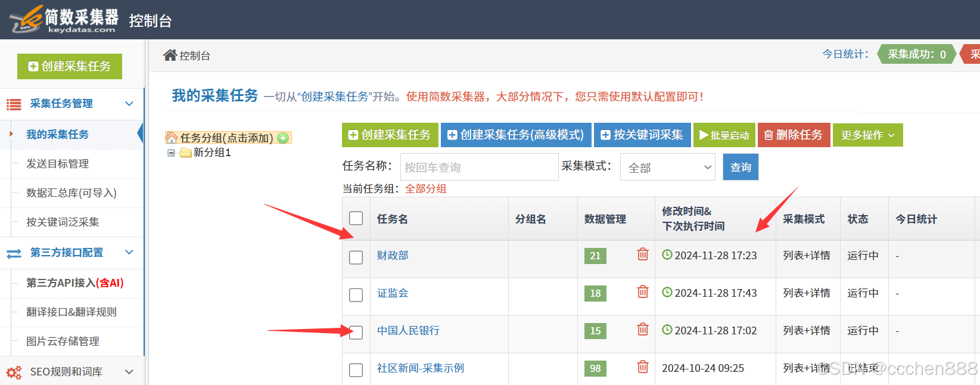Open 按关键词泛采集 in sidebar
Viewport: 980px width, 385px height.
[63, 222]
